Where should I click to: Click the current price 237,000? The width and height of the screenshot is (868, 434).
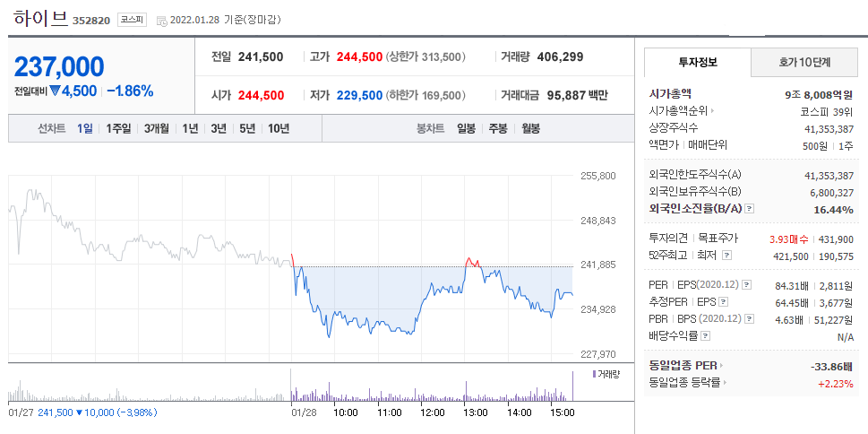coord(59,67)
